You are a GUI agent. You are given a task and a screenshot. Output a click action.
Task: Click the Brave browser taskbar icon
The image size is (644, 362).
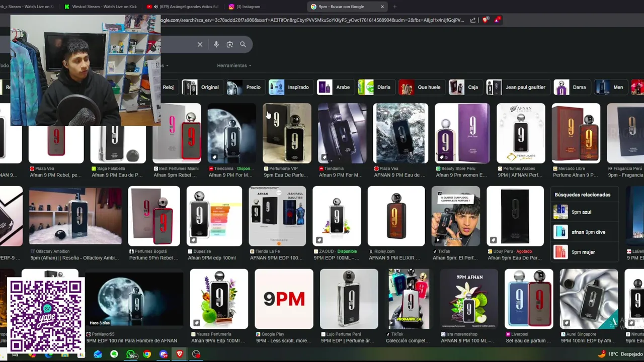tap(180, 354)
